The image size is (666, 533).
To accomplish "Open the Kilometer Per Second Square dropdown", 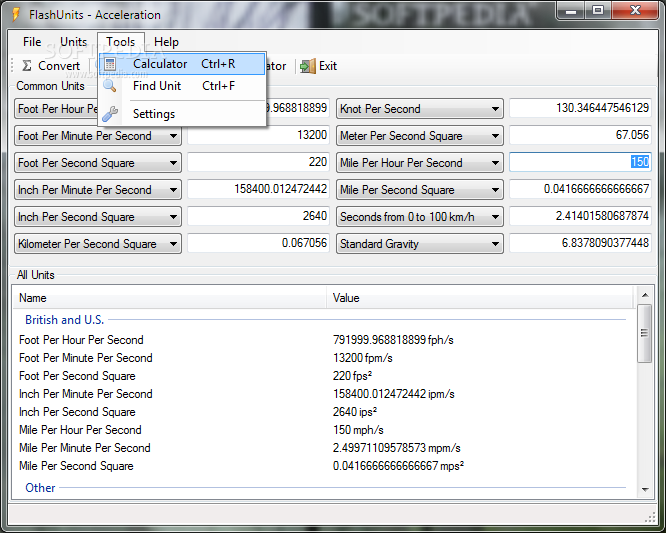I will (98, 244).
